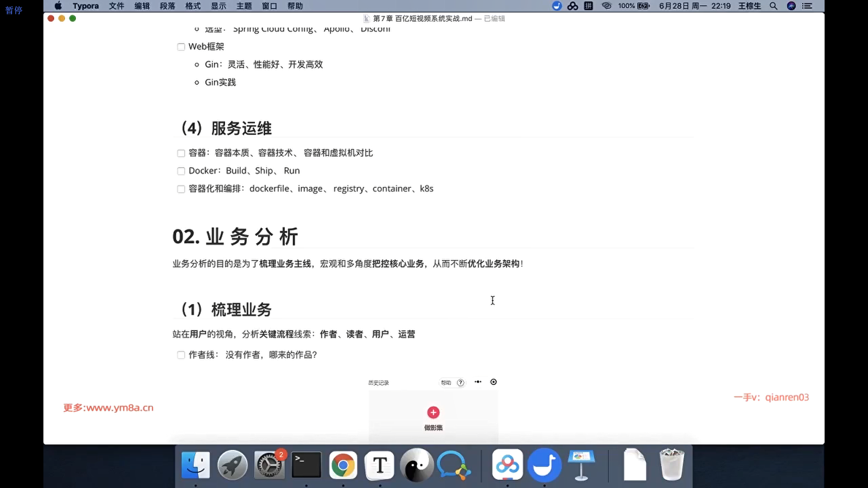Open the Terminal dock icon
Screen dimensions: 868x488
pos(306,465)
